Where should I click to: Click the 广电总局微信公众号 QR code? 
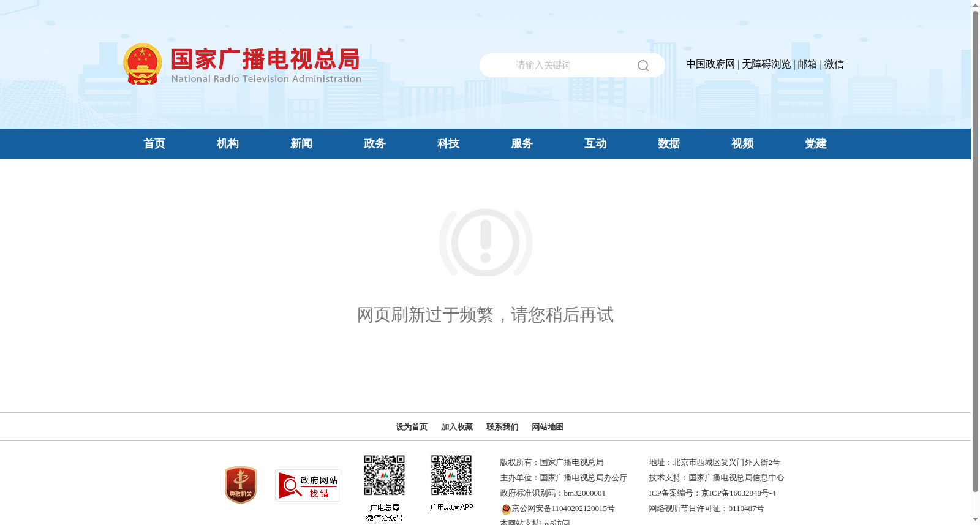point(385,475)
